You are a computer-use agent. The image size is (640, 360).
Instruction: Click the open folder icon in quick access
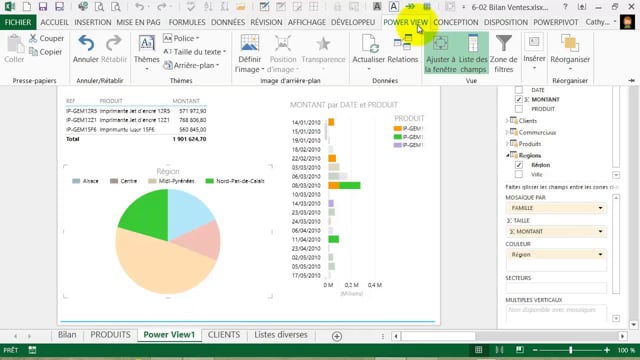click(x=241, y=7)
